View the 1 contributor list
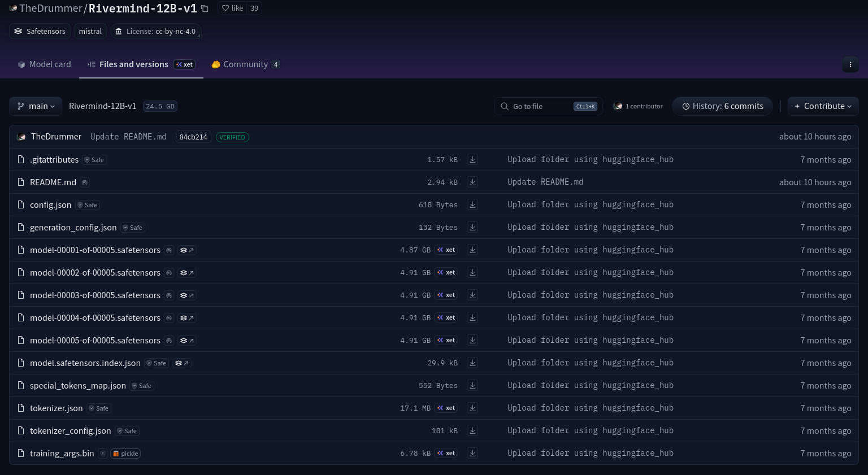This screenshot has height=475, width=868. [x=638, y=106]
